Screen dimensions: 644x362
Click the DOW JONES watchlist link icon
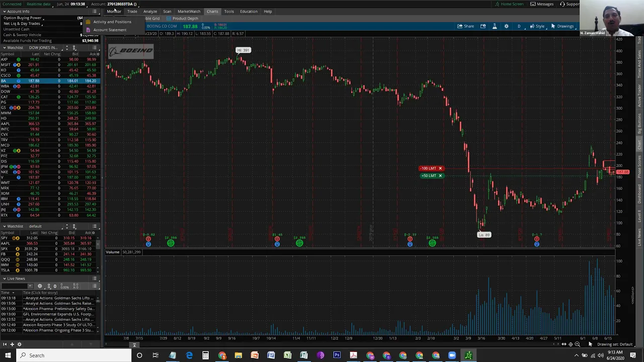pos(74,48)
